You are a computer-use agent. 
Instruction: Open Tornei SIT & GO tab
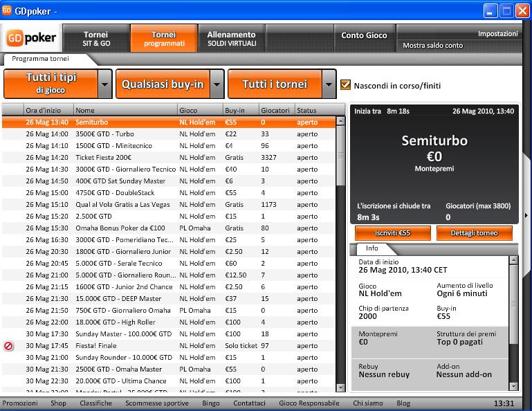pos(96,38)
